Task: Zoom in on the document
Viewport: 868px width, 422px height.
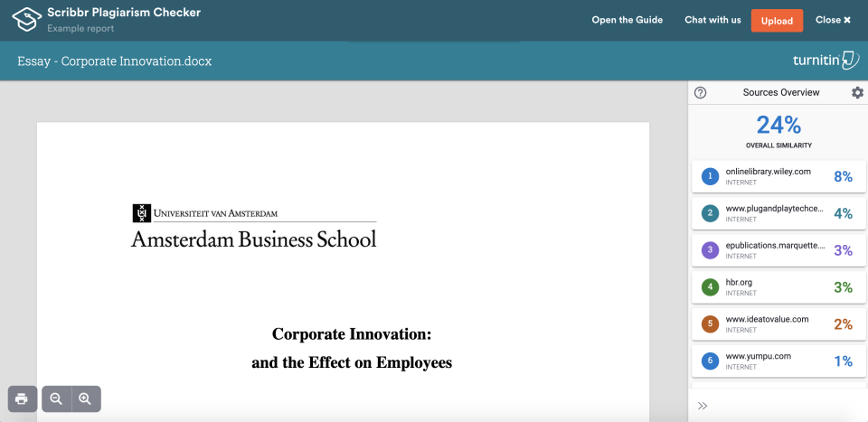Action: [85, 399]
